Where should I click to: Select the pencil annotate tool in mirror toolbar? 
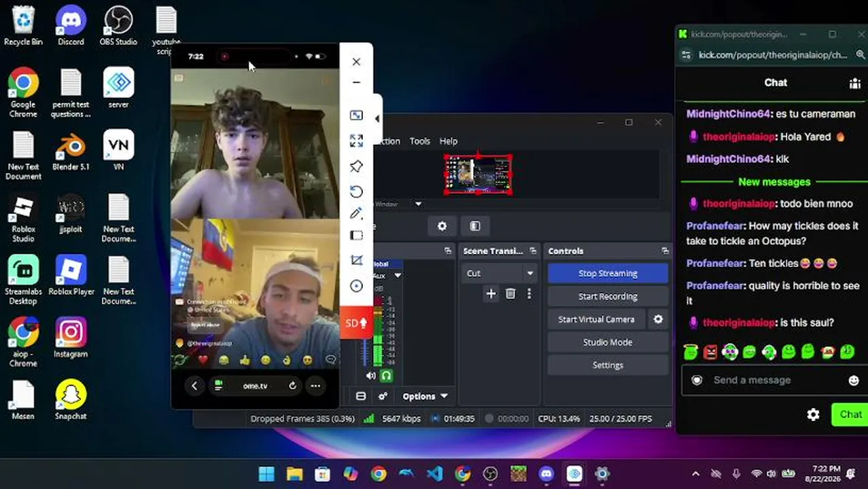tap(356, 213)
